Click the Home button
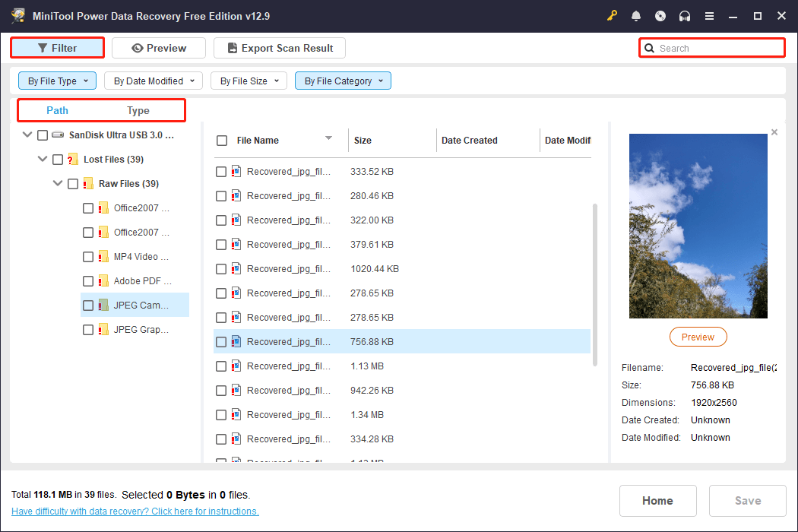The height and width of the screenshot is (532, 798). [657, 501]
